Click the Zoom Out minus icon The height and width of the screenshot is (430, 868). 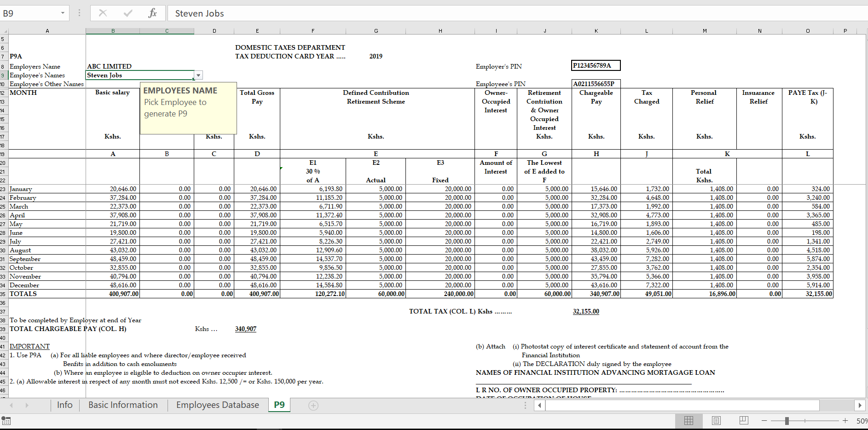pos(764,420)
